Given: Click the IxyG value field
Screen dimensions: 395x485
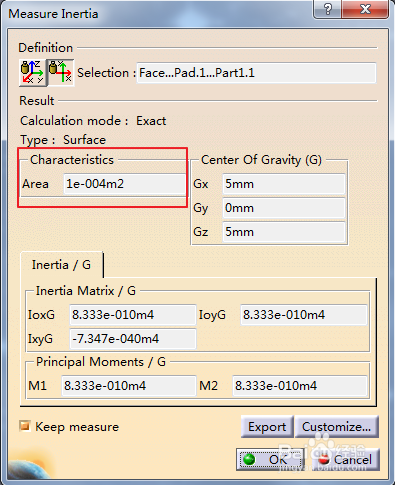Looking at the screenshot, I should coord(133,339).
